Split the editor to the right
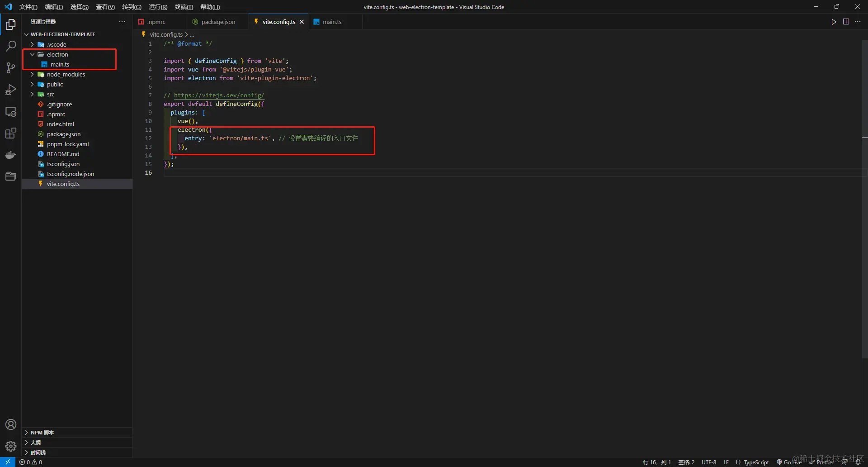 846,22
